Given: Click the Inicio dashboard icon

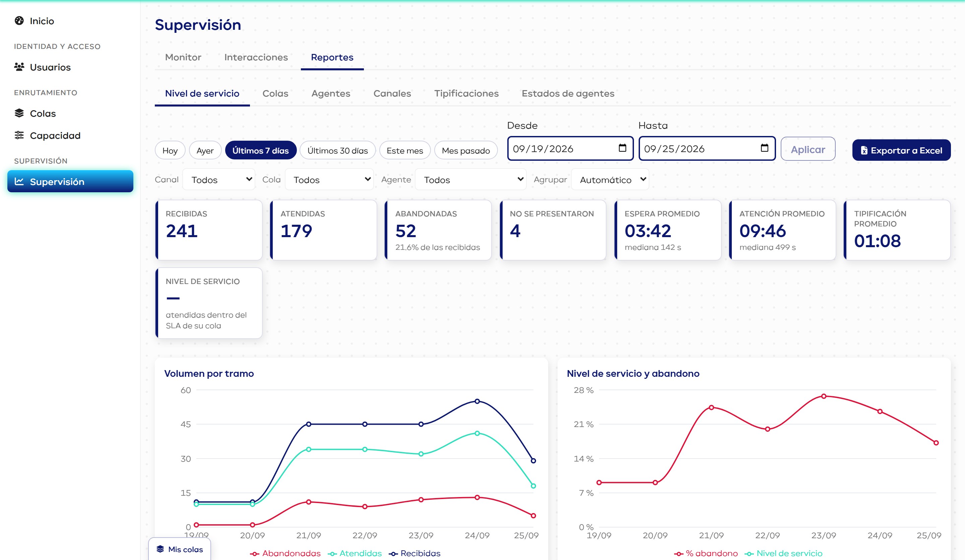Looking at the screenshot, I should [x=19, y=21].
